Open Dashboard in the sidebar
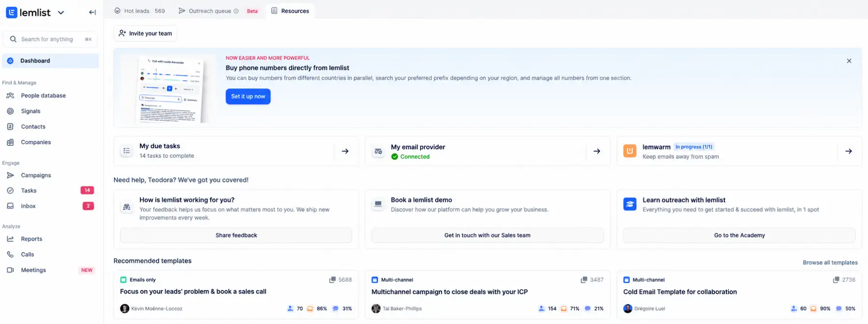The height and width of the screenshot is (324, 868). (x=51, y=61)
